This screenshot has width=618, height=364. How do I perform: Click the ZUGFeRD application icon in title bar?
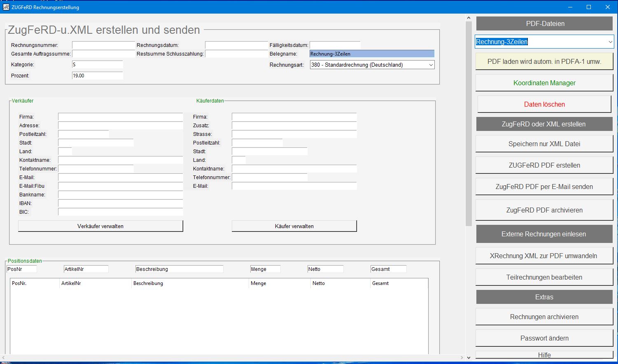tap(6, 7)
